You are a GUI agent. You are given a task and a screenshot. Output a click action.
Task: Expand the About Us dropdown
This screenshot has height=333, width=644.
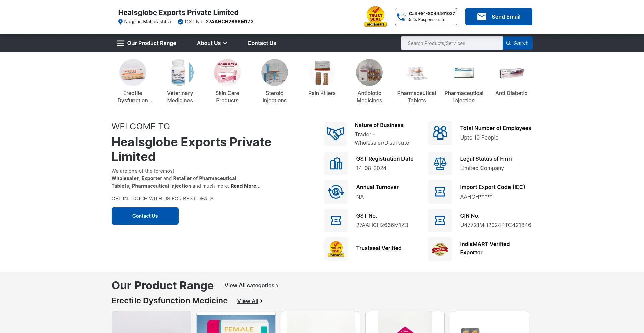click(212, 43)
